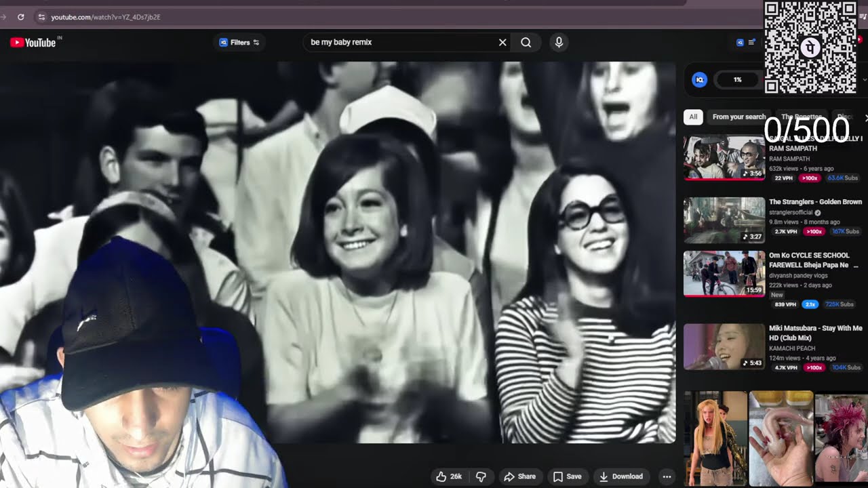Image resolution: width=868 pixels, height=488 pixels.
Task: Open stranglersofficial channel link
Action: (x=791, y=213)
